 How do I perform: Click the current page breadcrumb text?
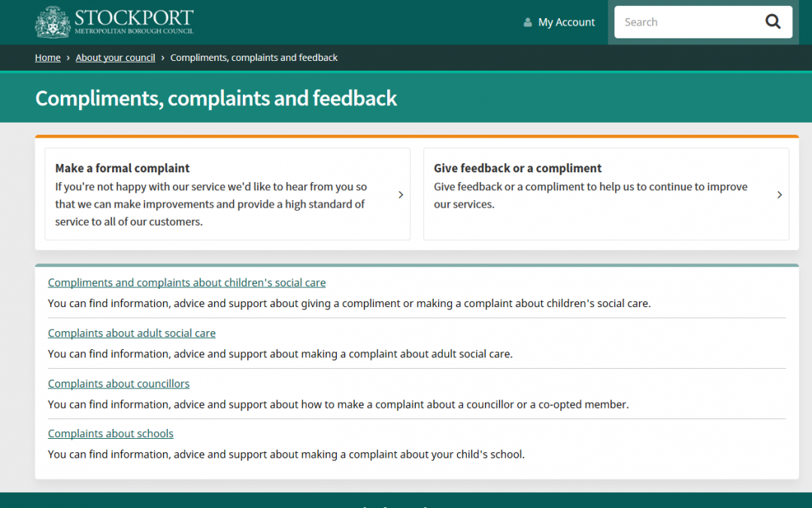click(254, 57)
